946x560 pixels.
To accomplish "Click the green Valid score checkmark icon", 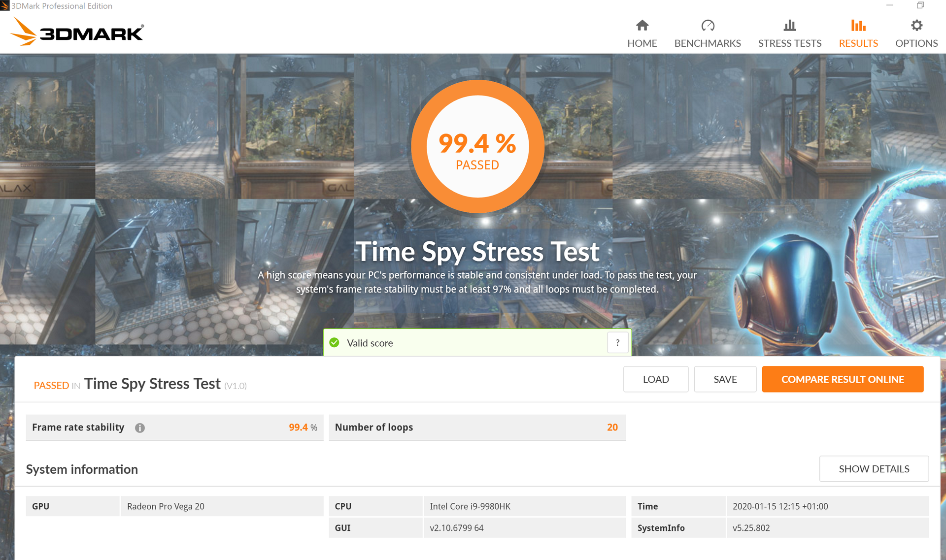I will click(335, 343).
